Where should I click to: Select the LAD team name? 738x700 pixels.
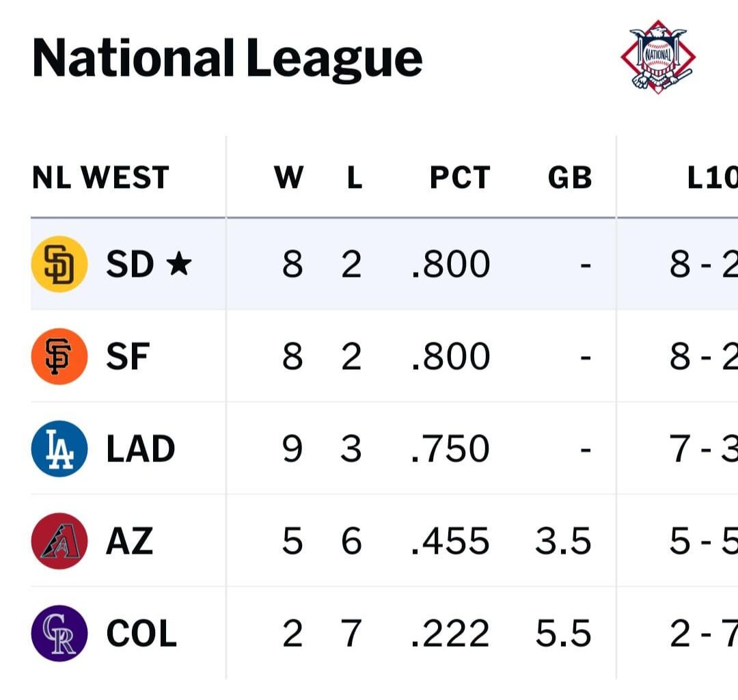[141, 448]
